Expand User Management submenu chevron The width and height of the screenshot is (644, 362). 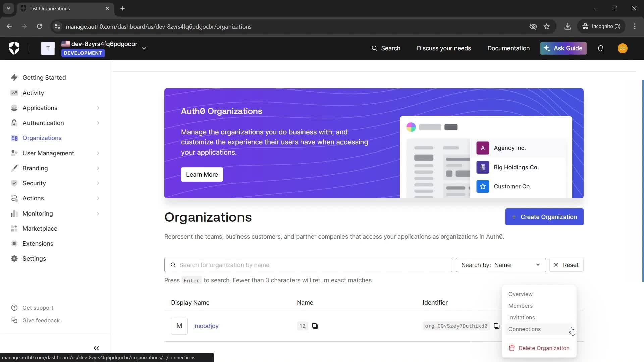point(98,153)
